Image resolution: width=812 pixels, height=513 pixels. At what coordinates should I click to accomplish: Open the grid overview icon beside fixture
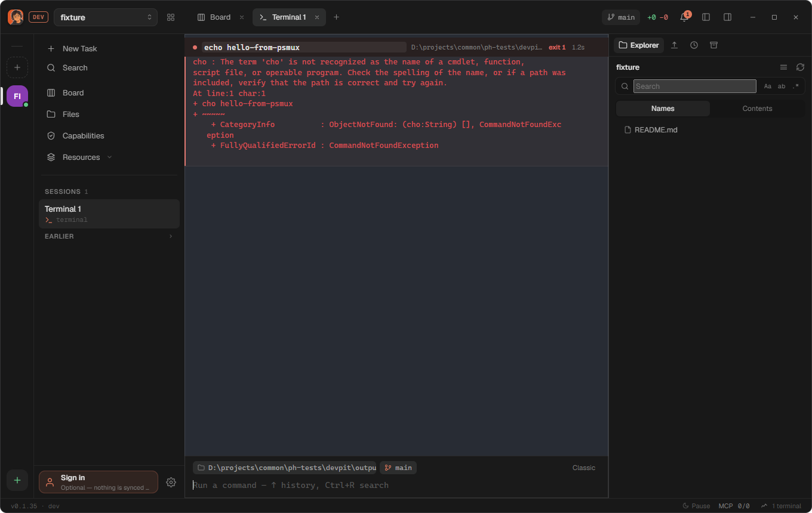pyautogui.click(x=171, y=17)
